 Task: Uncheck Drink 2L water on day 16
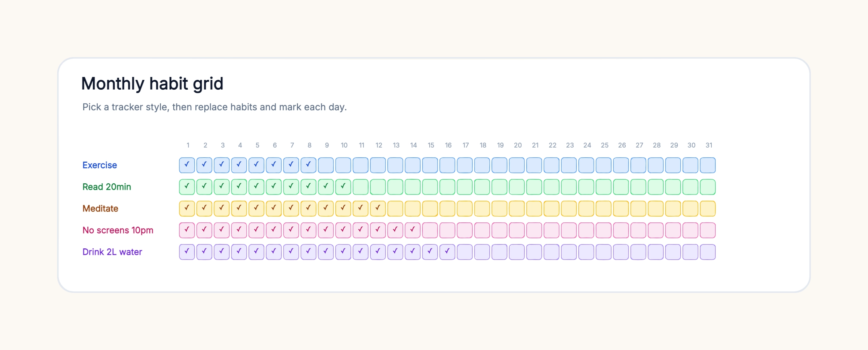tap(447, 252)
